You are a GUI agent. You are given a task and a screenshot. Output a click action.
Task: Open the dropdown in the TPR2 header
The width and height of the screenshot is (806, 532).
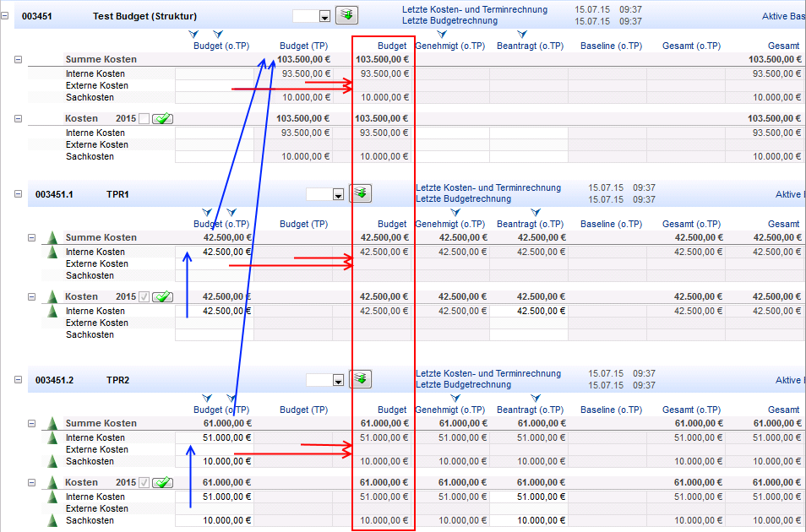coord(338,380)
